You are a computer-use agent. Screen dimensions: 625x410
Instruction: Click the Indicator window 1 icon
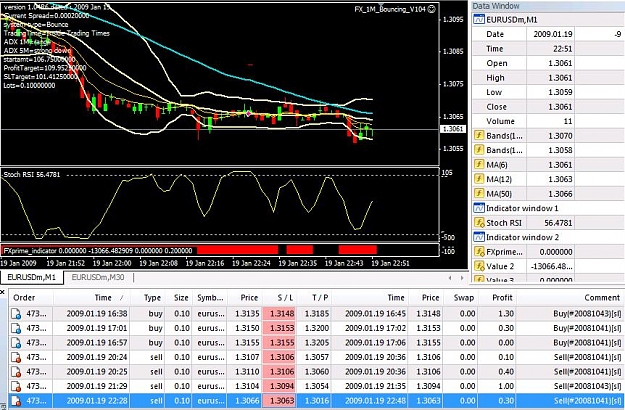(x=479, y=208)
